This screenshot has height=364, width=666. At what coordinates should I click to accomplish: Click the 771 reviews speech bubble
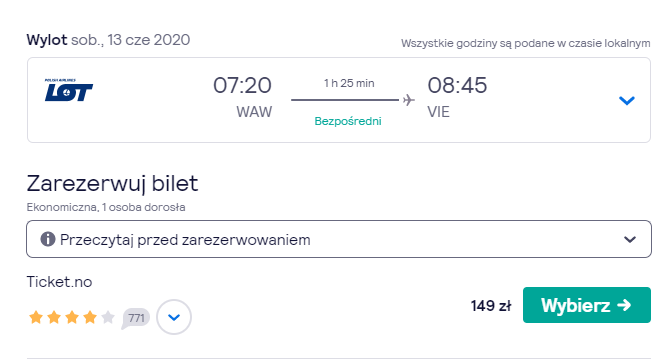coord(136,318)
